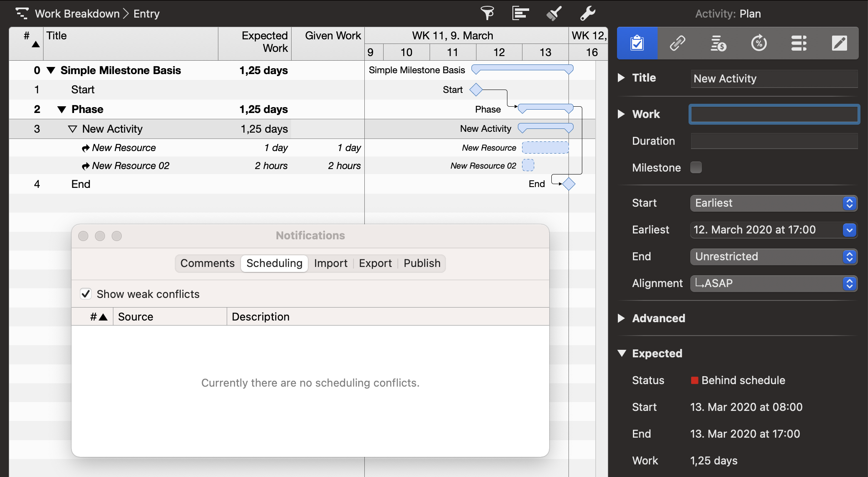Viewport: 868px width, 477px height.
Task: Click the paintbrush style icon
Action: point(554,13)
